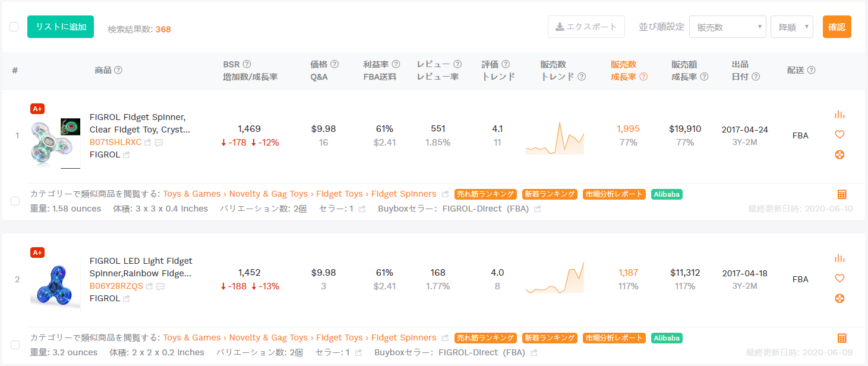Open 売れ筋ランキング tag for first product
Image resolution: width=868 pixels, height=366 pixels.
point(485,194)
